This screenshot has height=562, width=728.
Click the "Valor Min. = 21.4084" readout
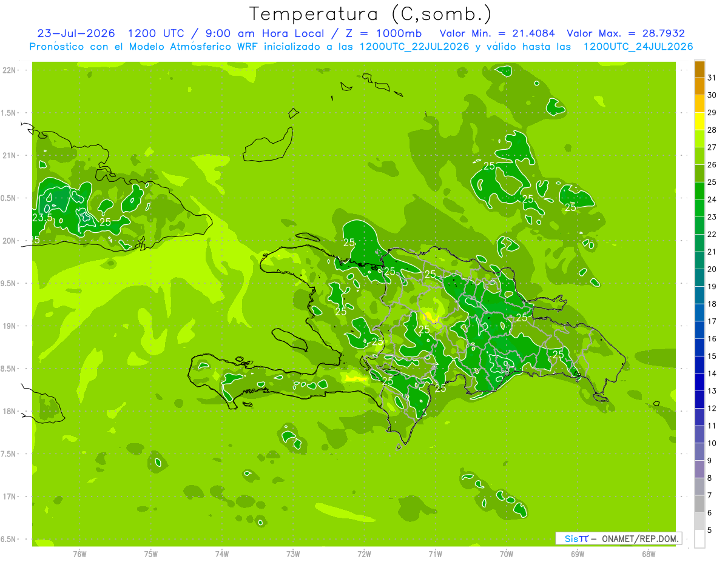tap(497, 33)
